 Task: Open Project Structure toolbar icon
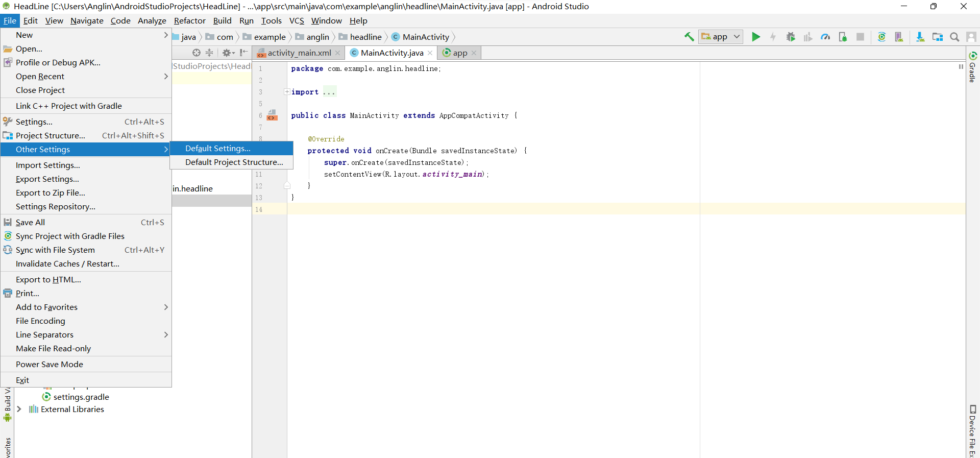click(x=938, y=37)
